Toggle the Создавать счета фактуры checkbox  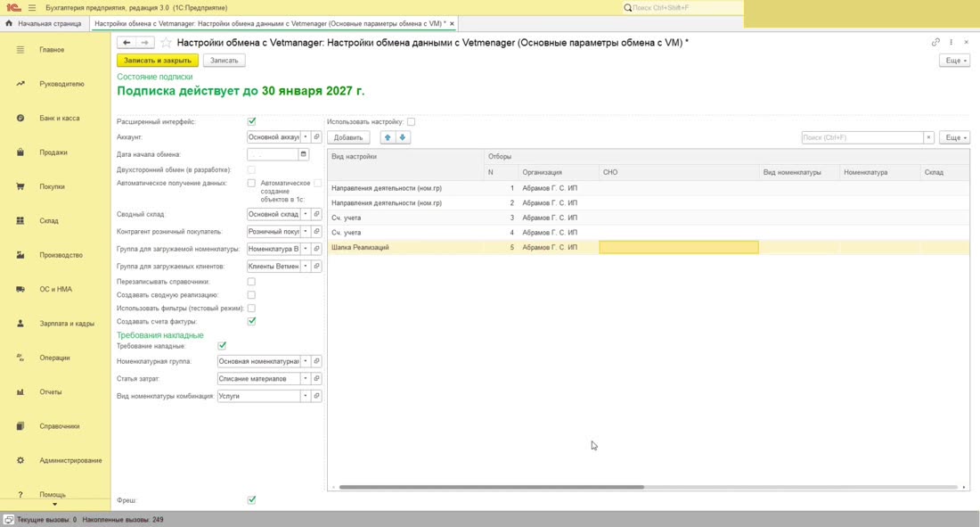tap(251, 321)
